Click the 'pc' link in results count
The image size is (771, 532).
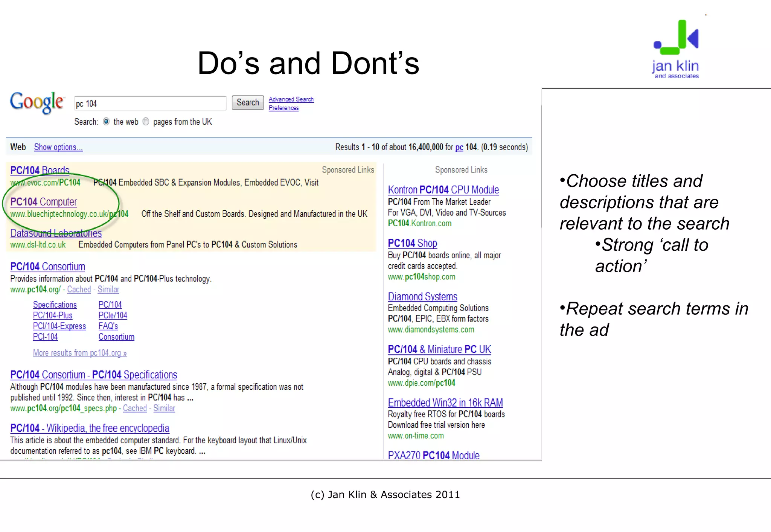[x=459, y=147]
